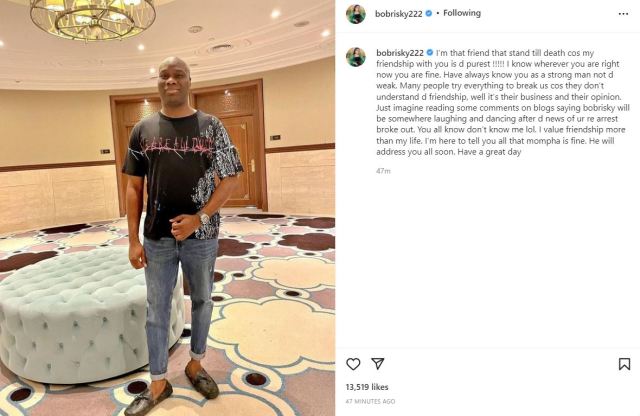
Task: Open bobrisky222 username in the caption
Action: (400, 53)
